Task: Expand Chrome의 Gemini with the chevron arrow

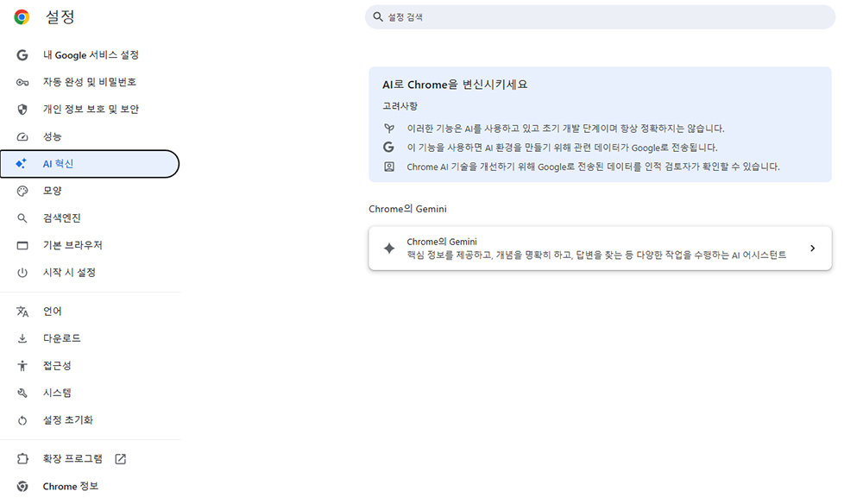Action: [812, 249]
